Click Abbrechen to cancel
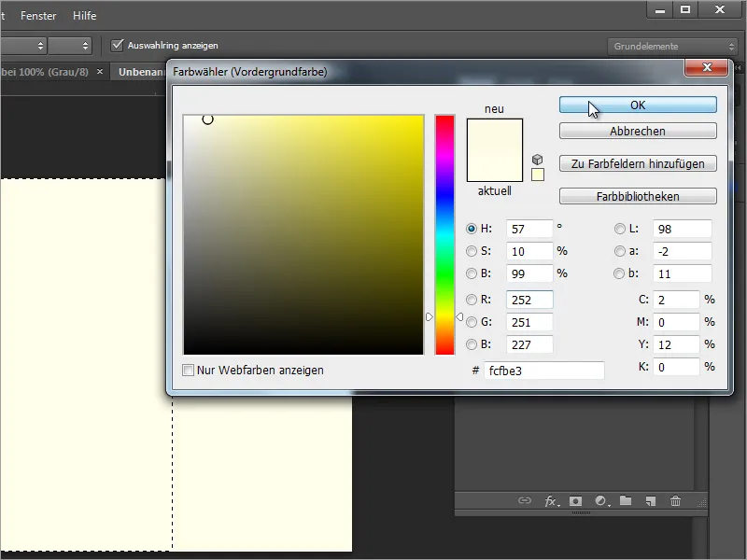 [x=638, y=131]
